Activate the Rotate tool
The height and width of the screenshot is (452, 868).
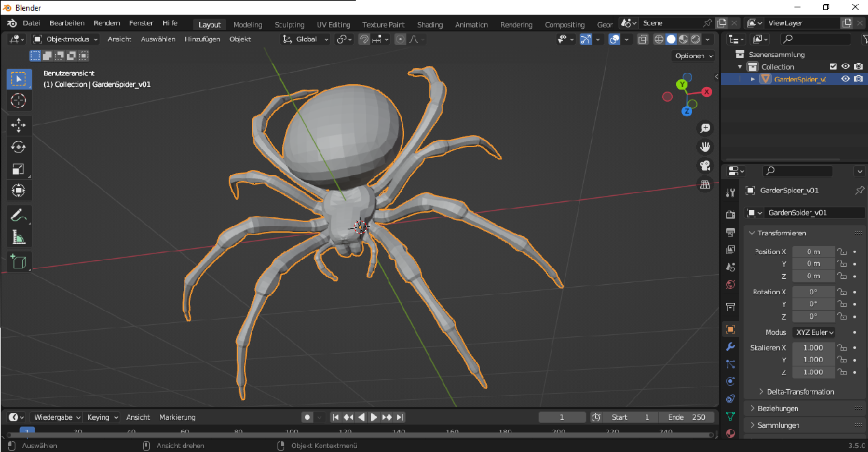point(19,147)
